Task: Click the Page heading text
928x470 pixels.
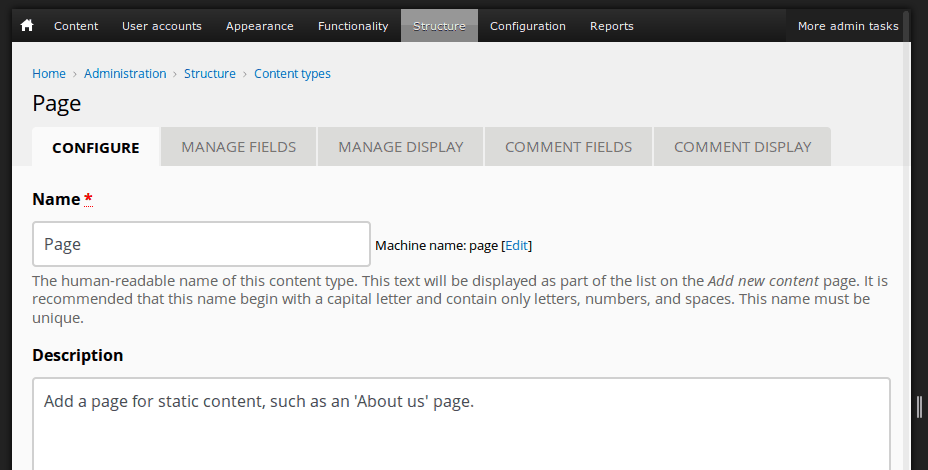Action: click(x=56, y=104)
